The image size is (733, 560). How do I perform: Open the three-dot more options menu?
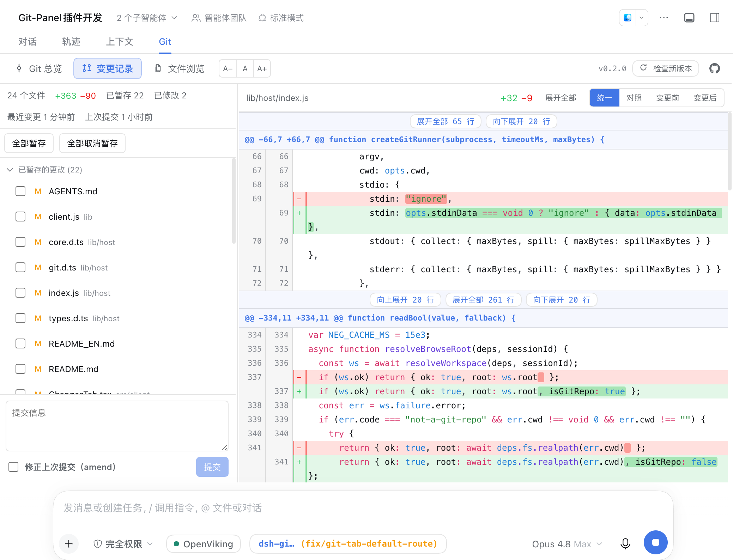(x=664, y=18)
